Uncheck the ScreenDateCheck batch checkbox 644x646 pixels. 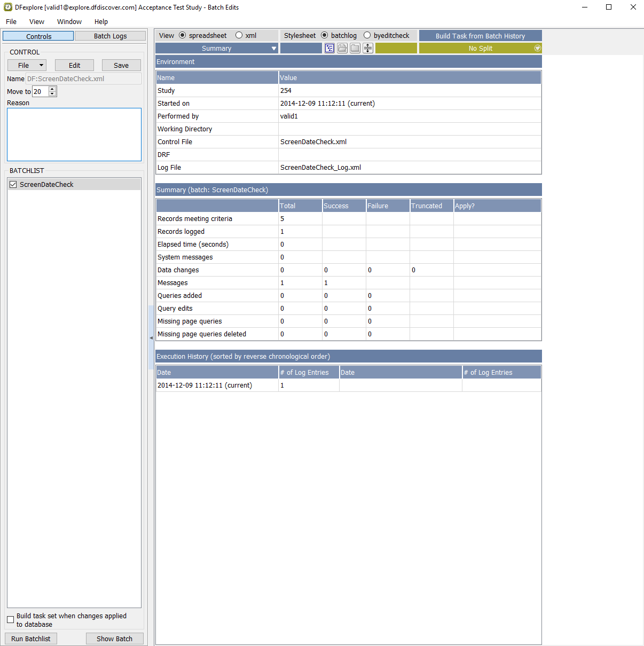tap(13, 184)
